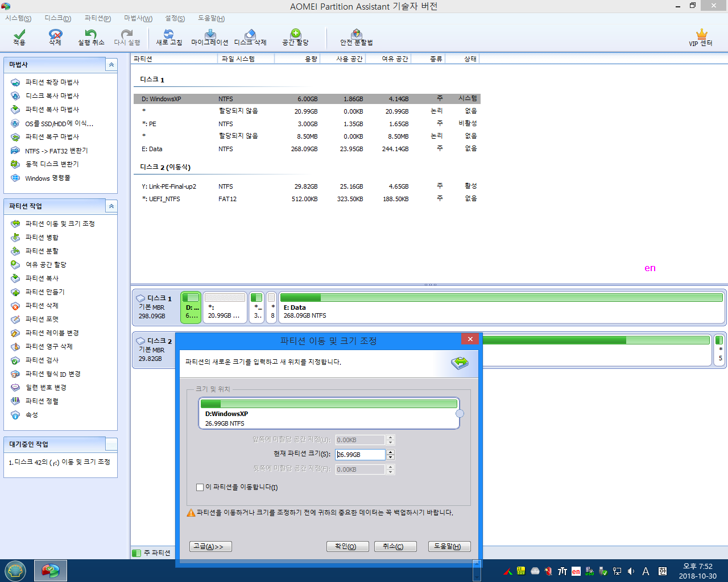Open NTFS -> FAT32 변환기
Image resolution: width=728 pixels, height=582 pixels.
56,151
